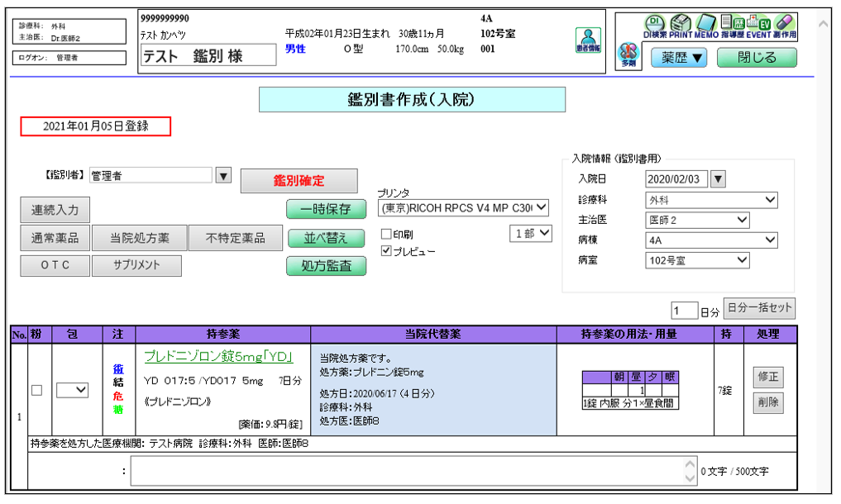Select the 当院処方薬 category tab
841x504 pixels.
tap(140, 238)
